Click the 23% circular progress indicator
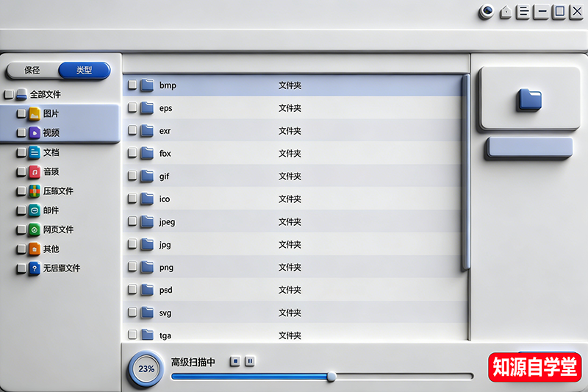The height and width of the screenshot is (392, 588). pos(146,368)
